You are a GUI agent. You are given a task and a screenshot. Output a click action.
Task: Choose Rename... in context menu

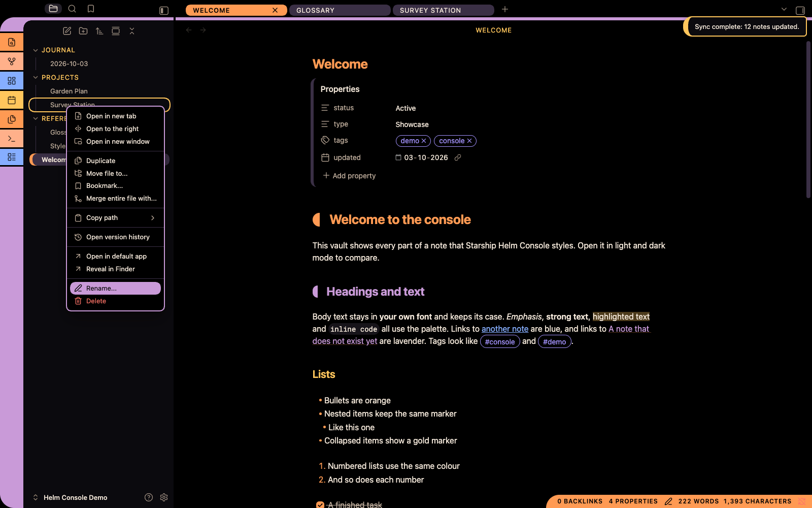116,288
